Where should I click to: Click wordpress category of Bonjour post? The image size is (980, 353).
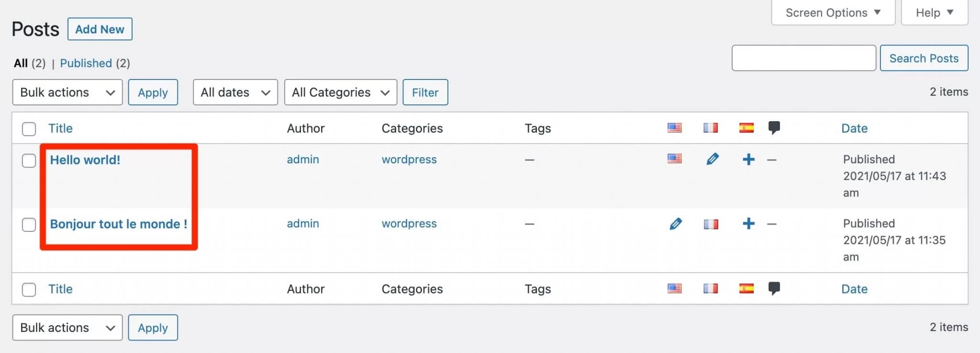[409, 224]
